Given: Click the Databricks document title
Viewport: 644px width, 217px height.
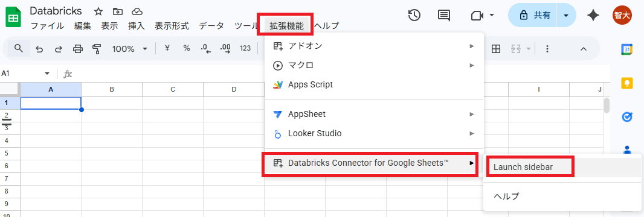Looking at the screenshot, I should [x=56, y=11].
